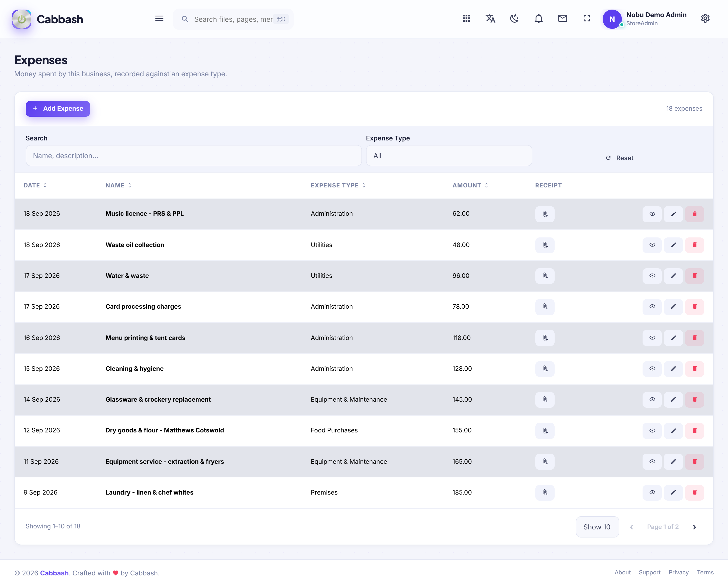This screenshot has height=586, width=728.
Task: Reset the expense filters
Action: (620, 158)
